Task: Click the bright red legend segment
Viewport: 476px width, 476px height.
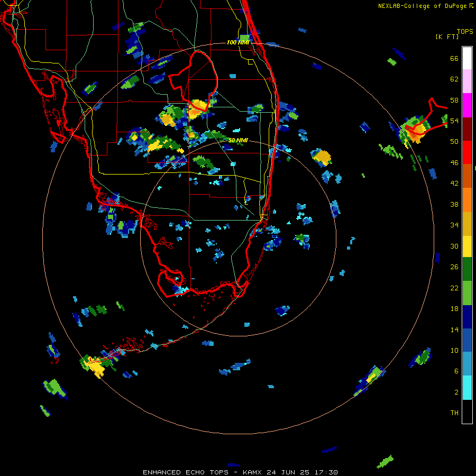Action: [467, 152]
